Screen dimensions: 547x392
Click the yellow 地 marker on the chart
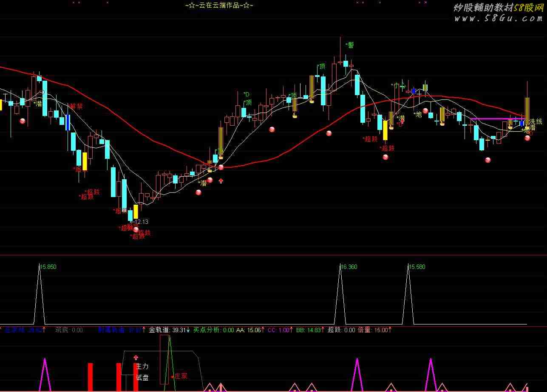click(418, 114)
